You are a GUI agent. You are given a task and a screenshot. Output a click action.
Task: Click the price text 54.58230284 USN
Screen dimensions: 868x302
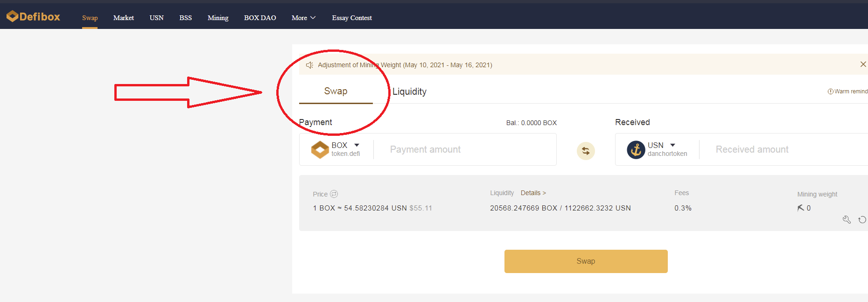point(375,208)
